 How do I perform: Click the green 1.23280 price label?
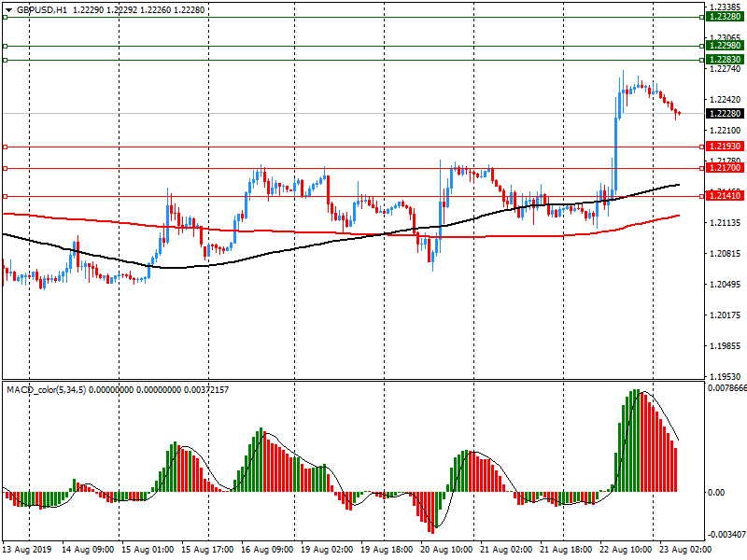pyautogui.click(x=726, y=17)
